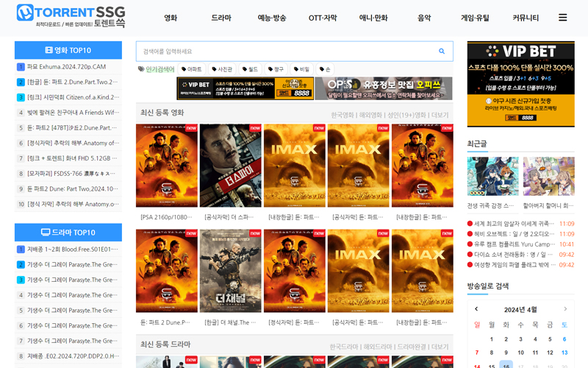The height and width of the screenshot is (368, 588).
Task: Open the 게임·유틸 menu
Action: 475,18
